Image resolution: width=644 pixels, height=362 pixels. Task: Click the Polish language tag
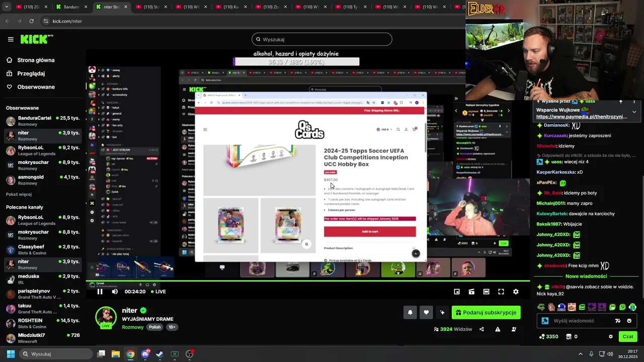[154, 327]
